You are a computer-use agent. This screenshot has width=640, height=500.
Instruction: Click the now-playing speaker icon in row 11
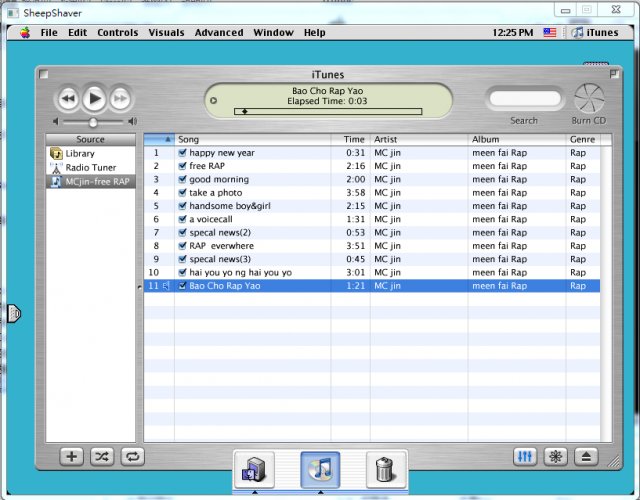pyautogui.click(x=166, y=286)
